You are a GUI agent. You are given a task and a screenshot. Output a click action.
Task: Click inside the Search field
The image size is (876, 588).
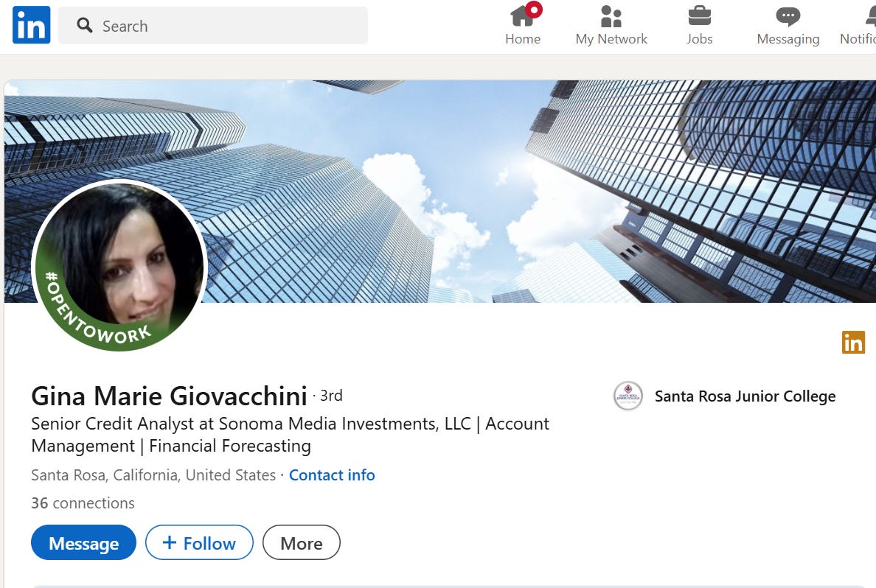tap(213, 26)
